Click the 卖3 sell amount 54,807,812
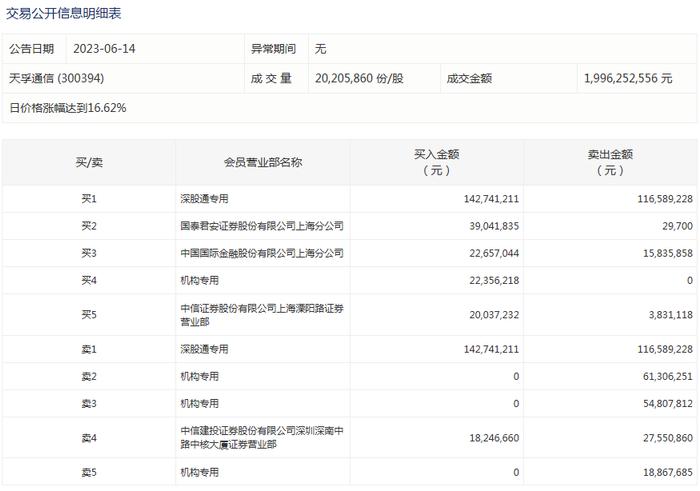This screenshot has height=491, width=700. click(x=668, y=404)
